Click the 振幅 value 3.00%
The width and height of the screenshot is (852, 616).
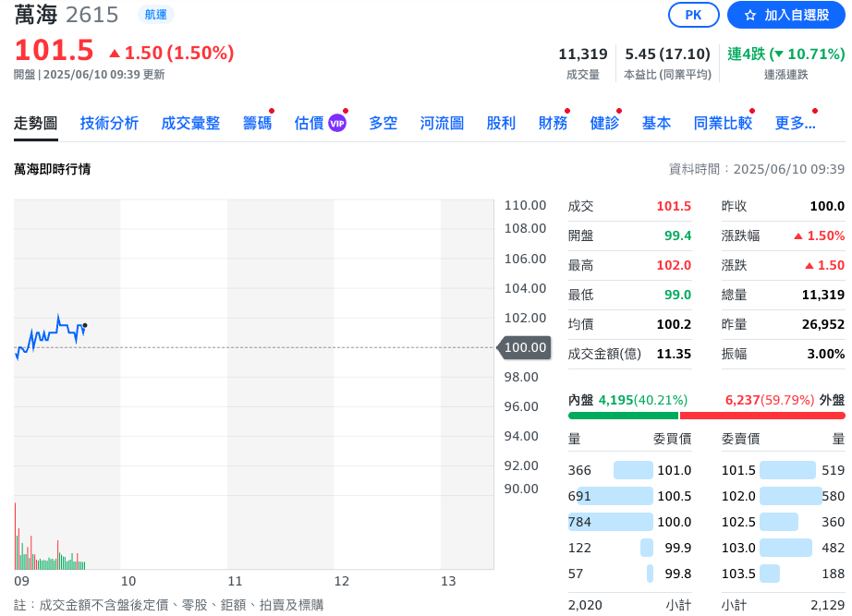tap(826, 354)
